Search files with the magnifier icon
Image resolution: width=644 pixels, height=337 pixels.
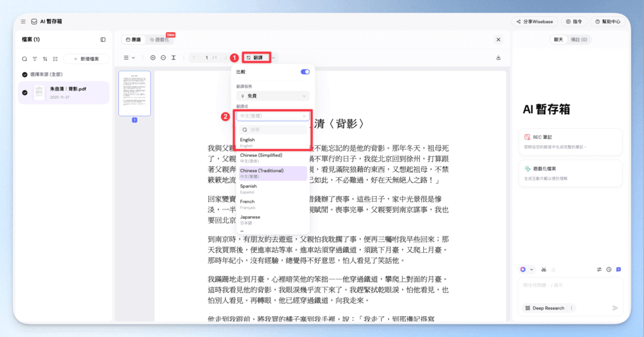pos(25,59)
